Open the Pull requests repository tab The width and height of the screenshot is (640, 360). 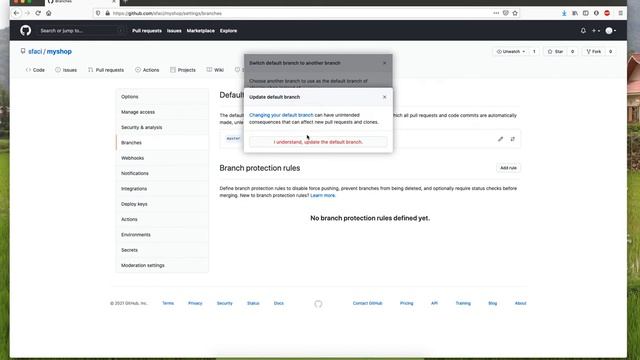[106, 70]
